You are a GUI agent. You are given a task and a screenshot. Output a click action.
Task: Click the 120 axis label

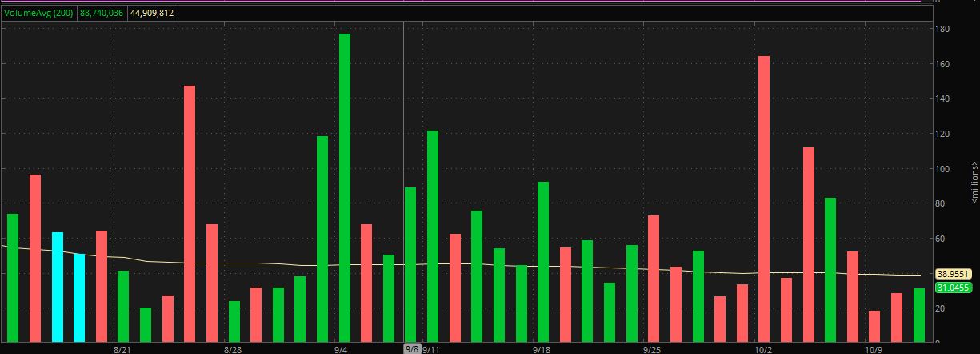(x=942, y=134)
